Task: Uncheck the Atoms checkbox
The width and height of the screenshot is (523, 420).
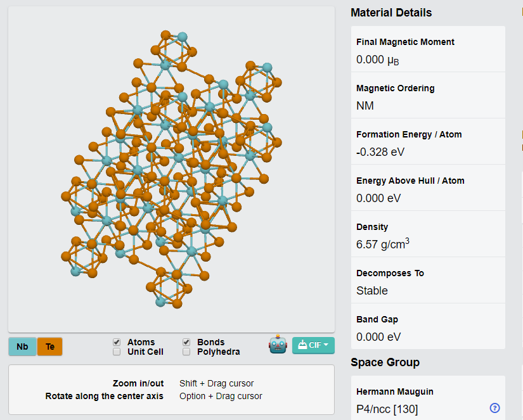Action: pos(117,342)
